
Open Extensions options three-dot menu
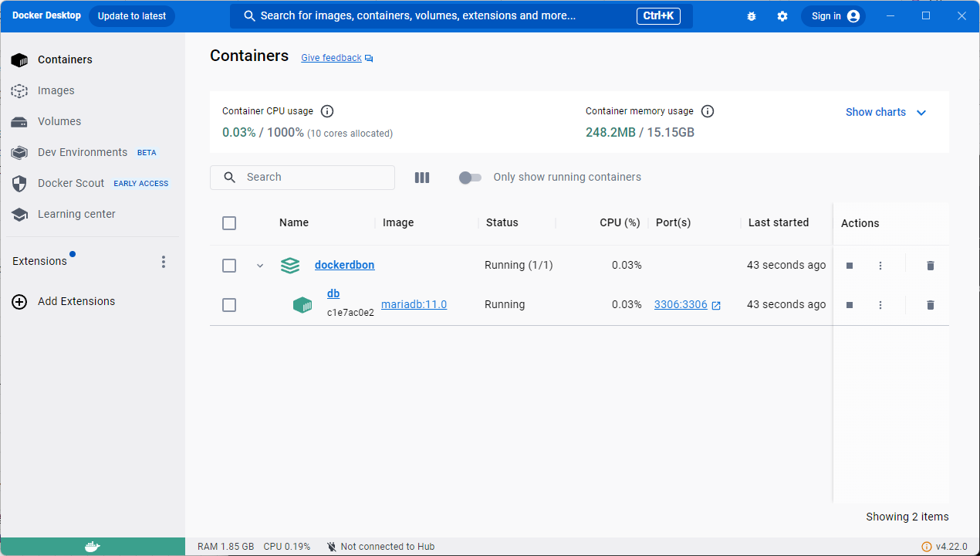[x=164, y=262]
